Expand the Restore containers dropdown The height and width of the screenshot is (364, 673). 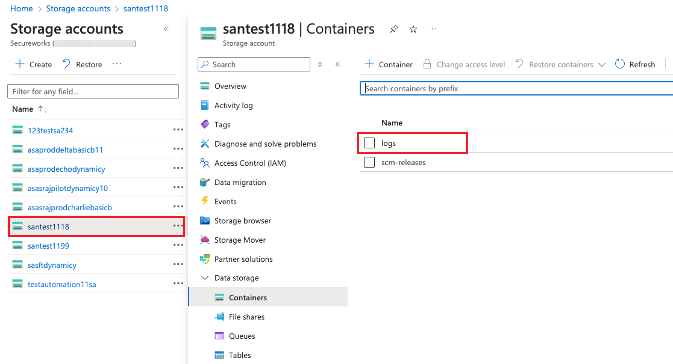tap(602, 64)
